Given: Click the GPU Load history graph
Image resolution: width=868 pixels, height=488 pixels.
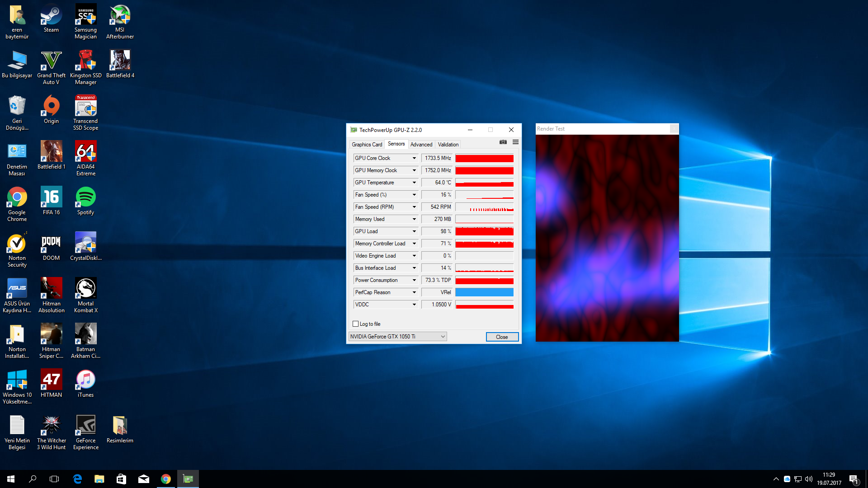Looking at the screenshot, I should click(484, 231).
